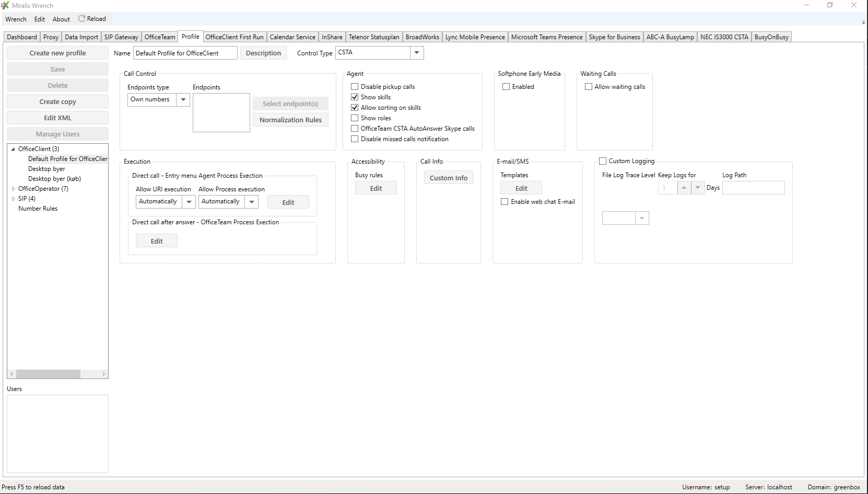Collapse OfficeClient (3) tree node
This screenshot has height=494, width=868.
[x=13, y=149]
